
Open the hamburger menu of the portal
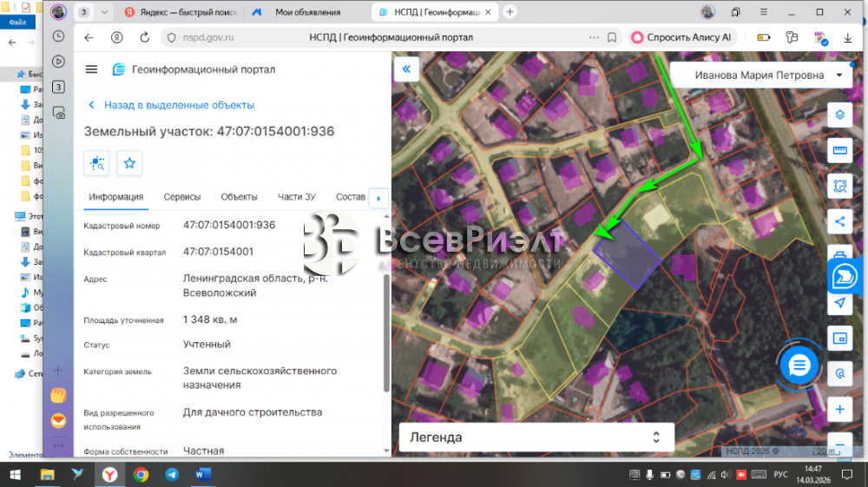point(91,69)
